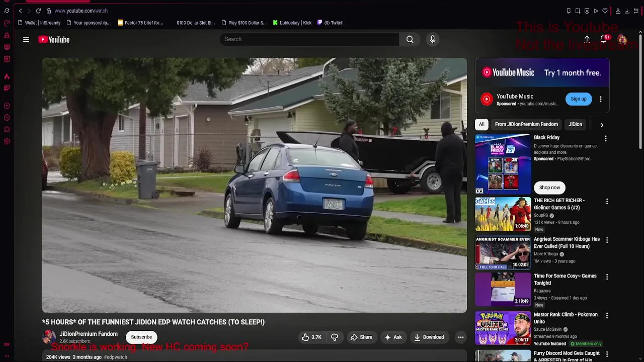Open history clock in the browser sidebar
This screenshot has width=644, height=362.
[x=7, y=118]
